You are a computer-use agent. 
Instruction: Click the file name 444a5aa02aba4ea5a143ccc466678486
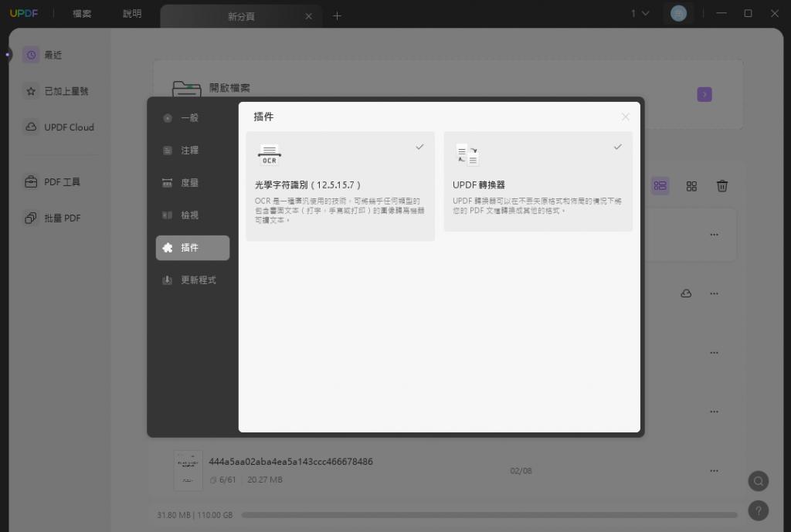point(290,462)
